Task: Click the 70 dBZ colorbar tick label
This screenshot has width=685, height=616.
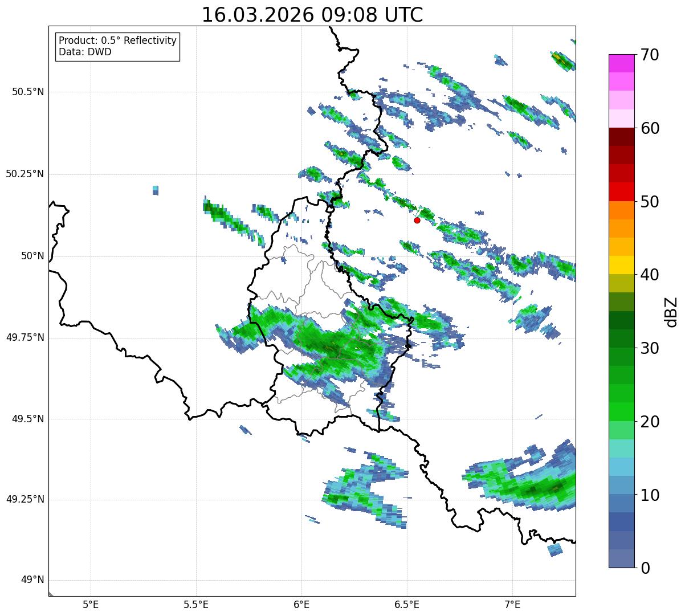Action: pyautogui.click(x=649, y=55)
